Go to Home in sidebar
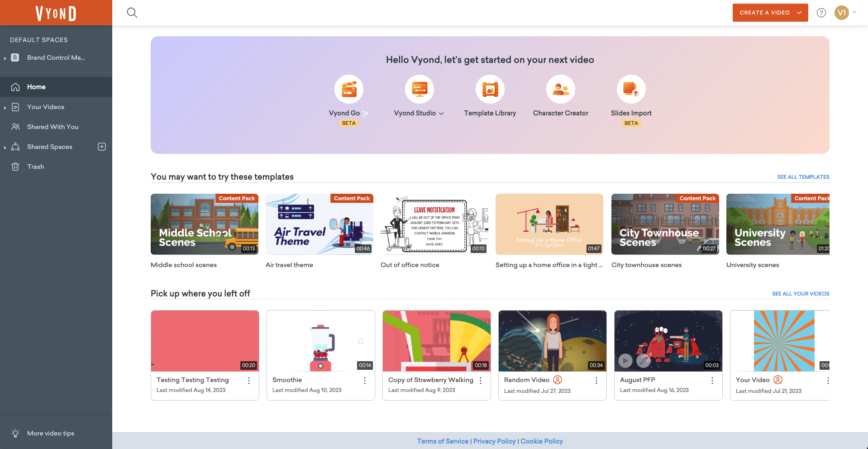This screenshot has width=868, height=449. [56, 87]
